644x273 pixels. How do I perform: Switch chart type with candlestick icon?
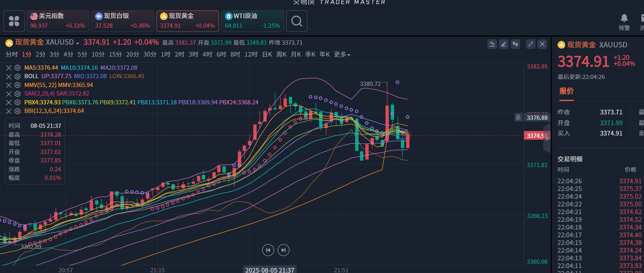(515, 44)
